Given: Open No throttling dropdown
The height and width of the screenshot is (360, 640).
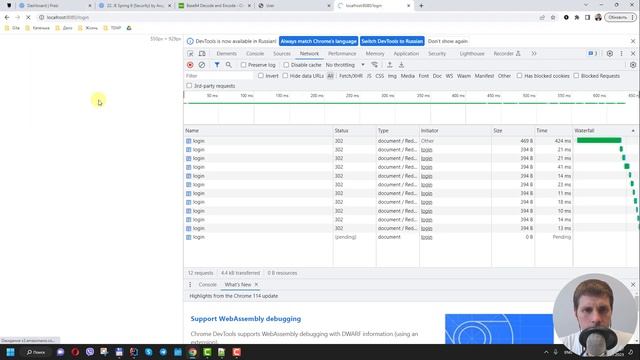Looking at the screenshot, I should coord(345,65).
